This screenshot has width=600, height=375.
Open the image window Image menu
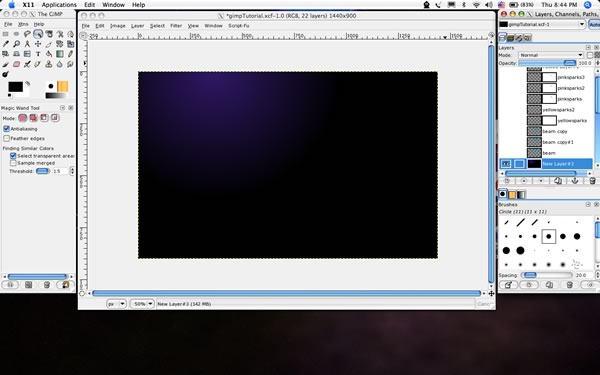pos(117,26)
